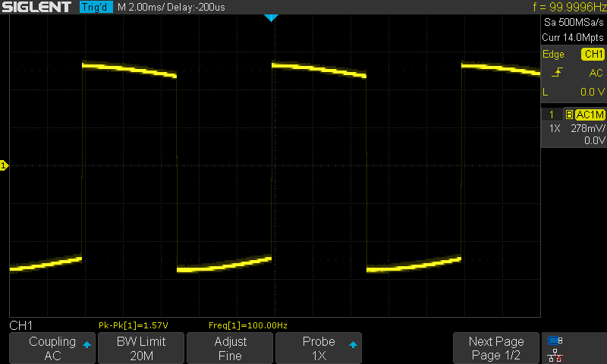607x364 pixels.
Task: Select the Delay:-200us readout
Action: tap(196, 7)
